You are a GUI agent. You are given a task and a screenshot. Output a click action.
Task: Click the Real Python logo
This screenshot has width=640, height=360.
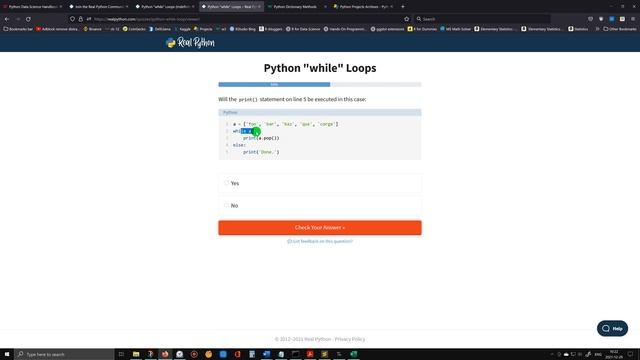[190, 42]
